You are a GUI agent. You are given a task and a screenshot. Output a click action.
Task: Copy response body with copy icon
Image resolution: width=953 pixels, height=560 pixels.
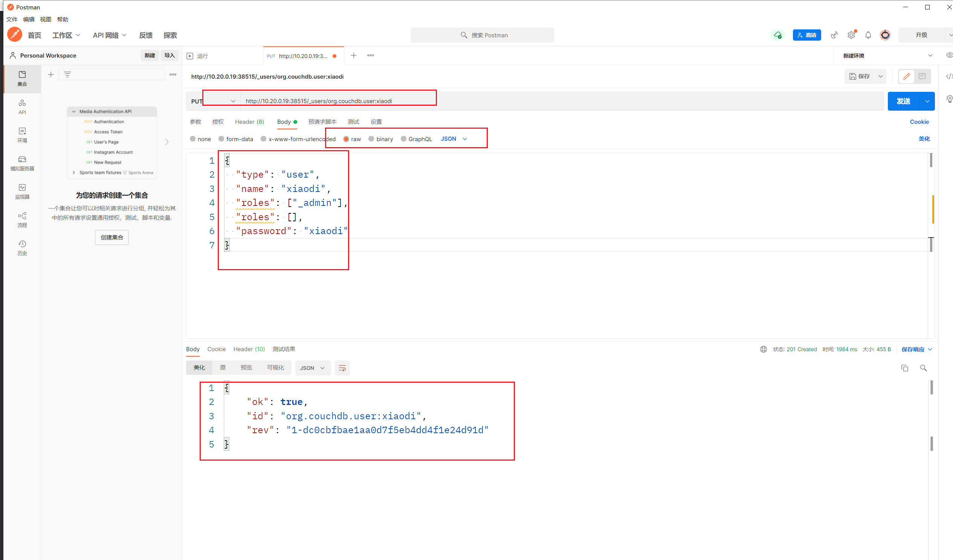[904, 368]
